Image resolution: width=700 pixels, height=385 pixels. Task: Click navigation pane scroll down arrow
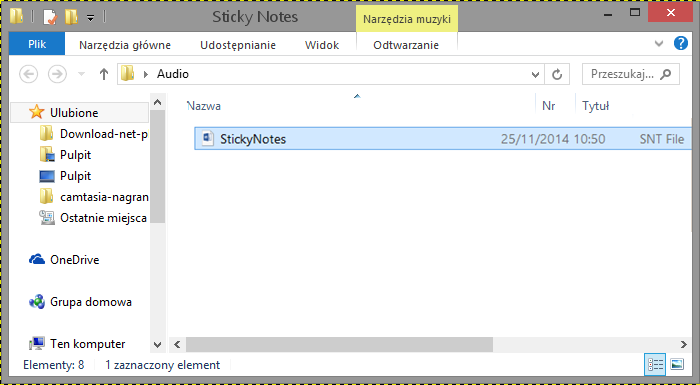158,344
